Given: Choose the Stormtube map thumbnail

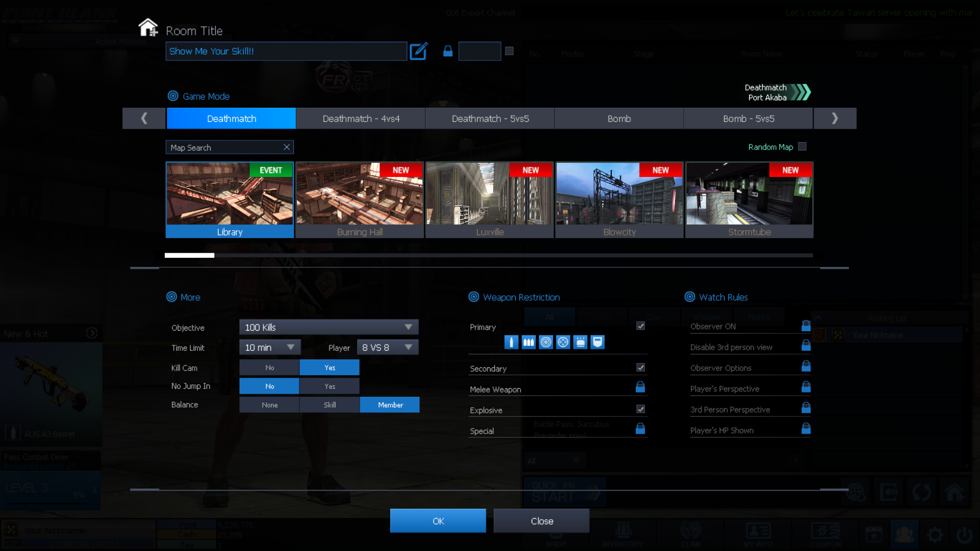Looking at the screenshot, I should (749, 200).
